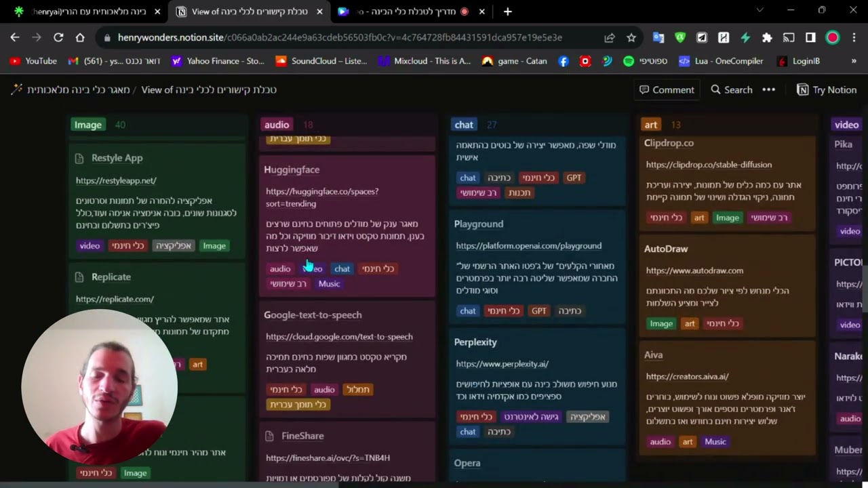
Task: Open Notion page Search
Action: (x=732, y=89)
